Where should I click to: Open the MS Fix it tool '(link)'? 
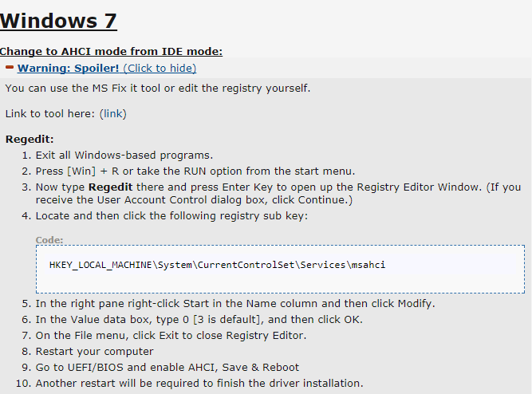tap(113, 114)
